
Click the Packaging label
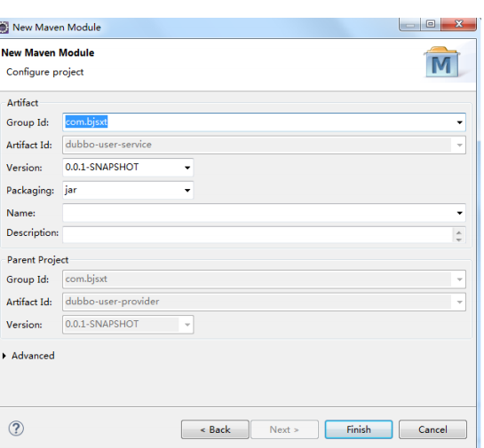pos(30,191)
